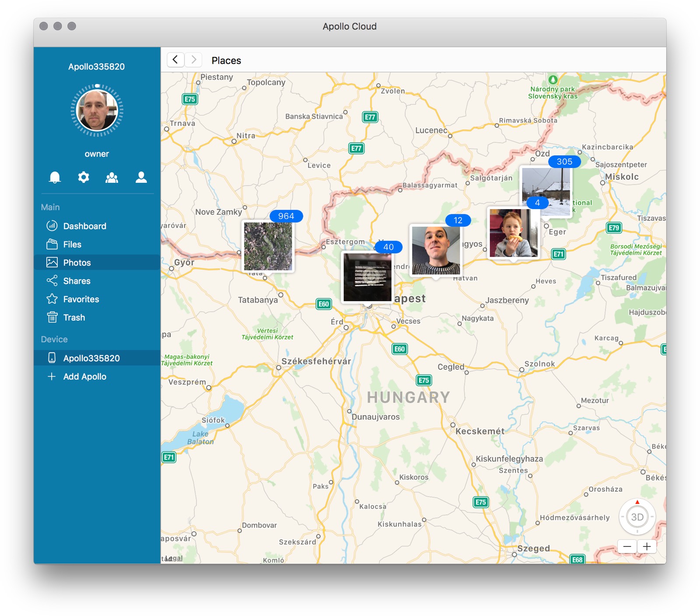Screen dimensions: 700x616
Task: Click the owner profile avatar picture
Action: (x=97, y=110)
